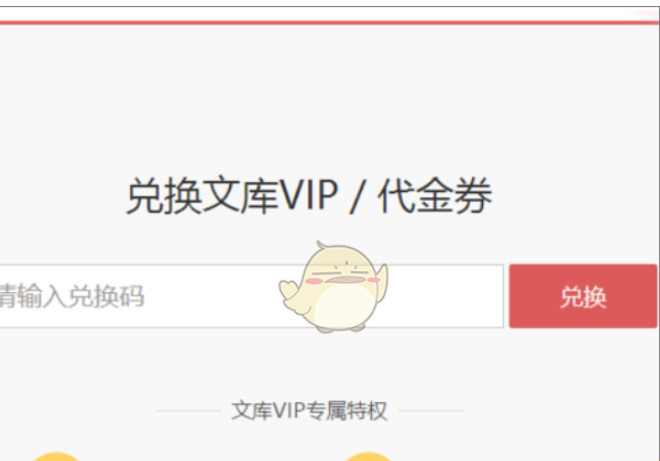Click the divider line right of 文库VIP专属特权
The height and width of the screenshot is (461, 660).
(x=430, y=410)
